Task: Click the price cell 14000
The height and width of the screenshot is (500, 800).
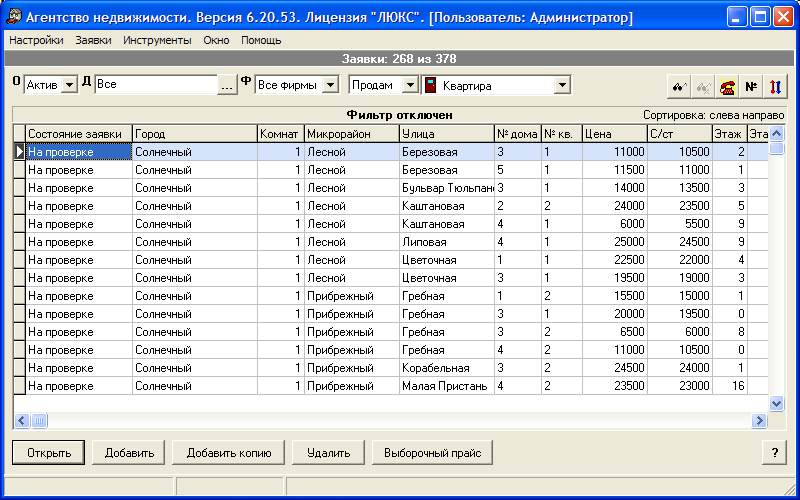Action: tap(615, 188)
